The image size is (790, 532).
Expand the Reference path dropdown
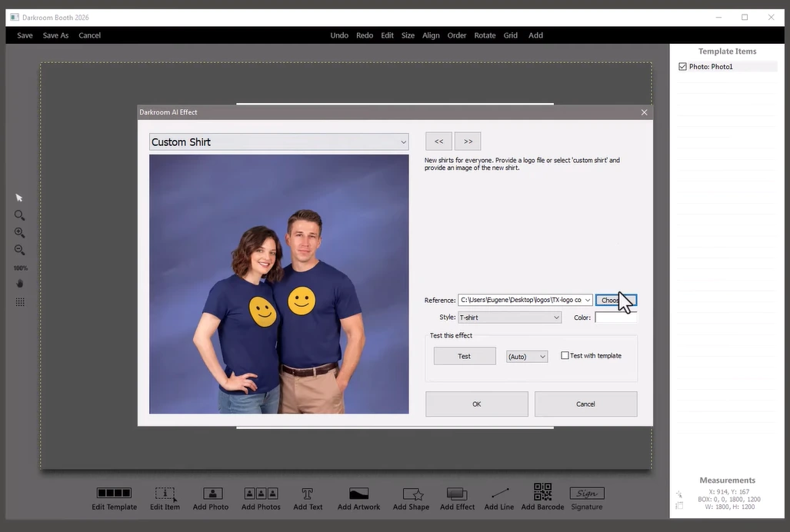pyautogui.click(x=588, y=300)
